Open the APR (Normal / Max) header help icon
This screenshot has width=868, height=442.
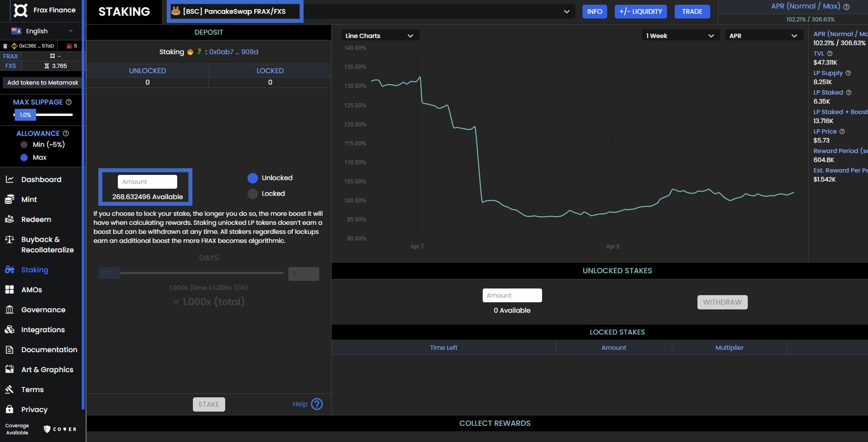[846, 7]
